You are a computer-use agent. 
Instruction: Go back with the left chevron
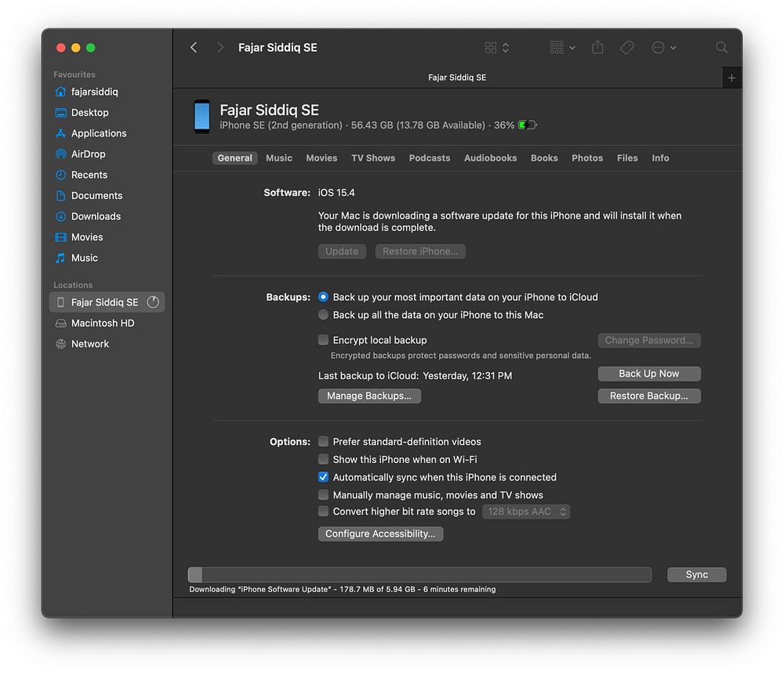[x=194, y=48]
